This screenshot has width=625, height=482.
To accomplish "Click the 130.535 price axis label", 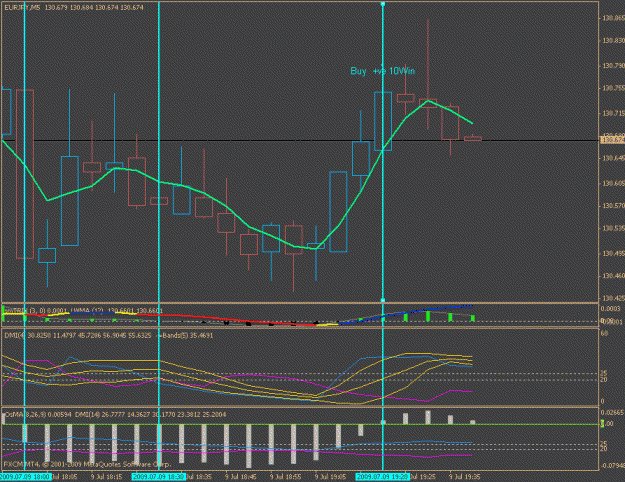I will [x=613, y=228].
